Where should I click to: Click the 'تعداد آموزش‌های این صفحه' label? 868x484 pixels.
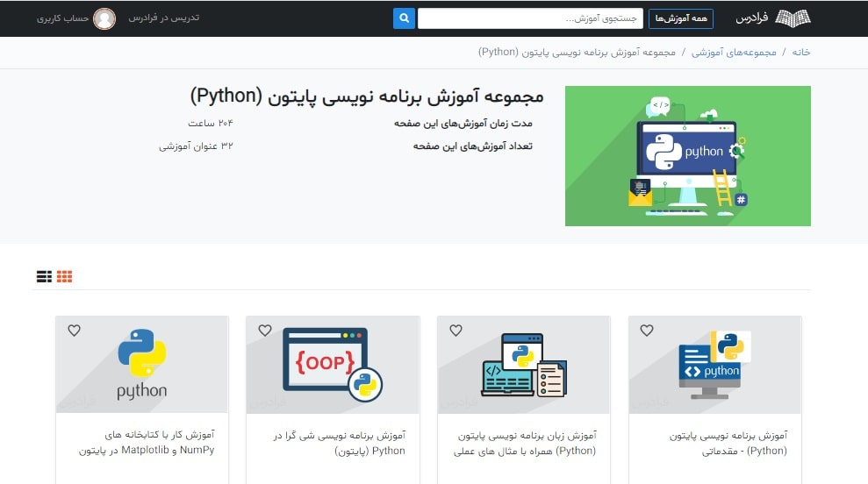point(473,146)
